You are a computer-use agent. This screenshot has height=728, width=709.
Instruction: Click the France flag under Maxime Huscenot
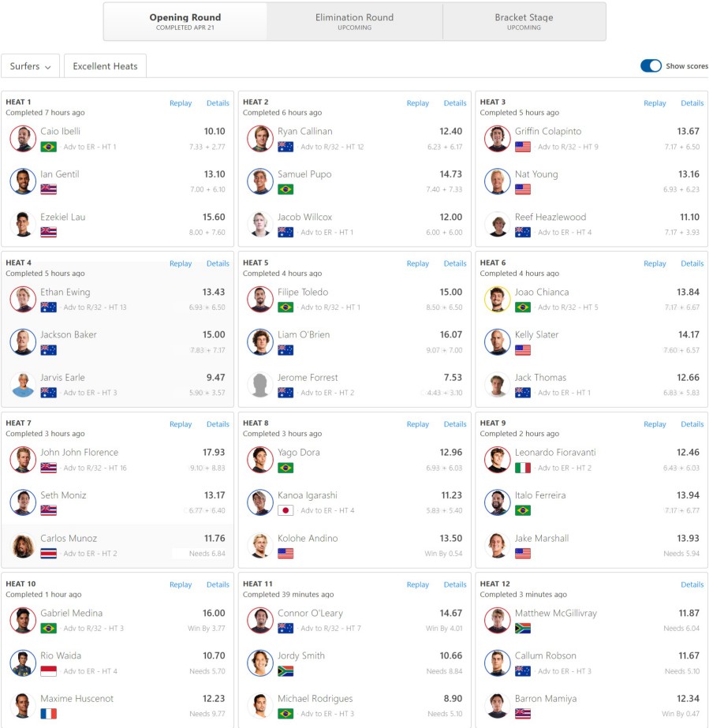[x=48, y=714]
